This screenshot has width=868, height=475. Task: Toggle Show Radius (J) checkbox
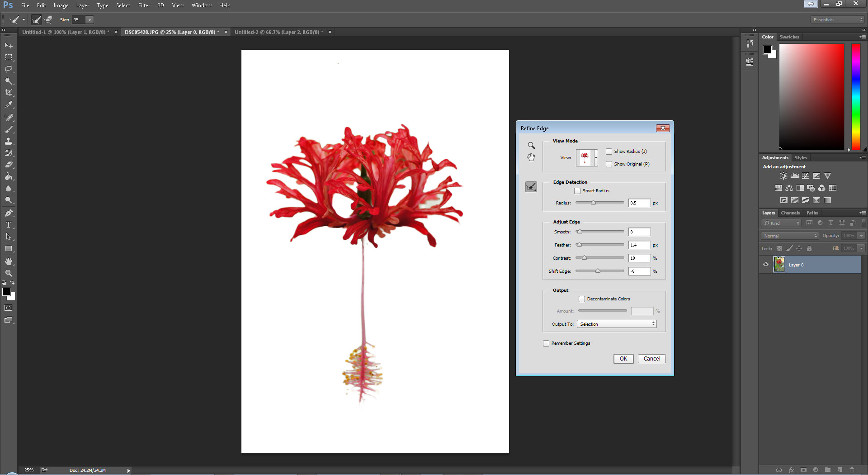point(609,152)
